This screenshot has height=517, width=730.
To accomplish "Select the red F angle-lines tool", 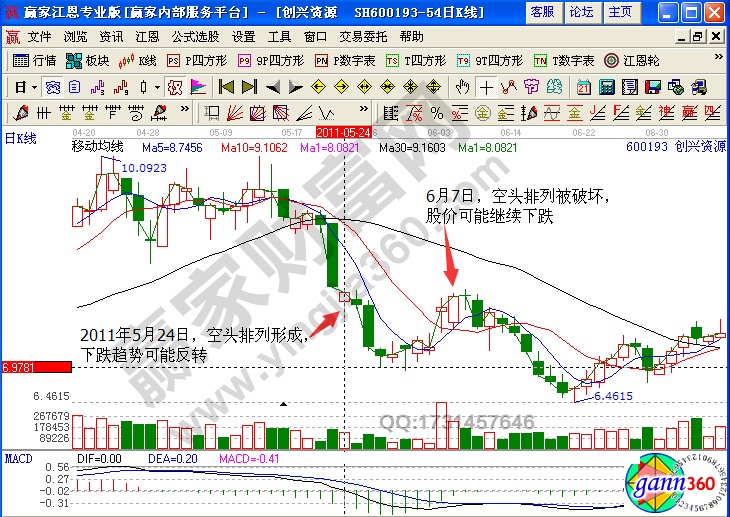I will 621,113.
